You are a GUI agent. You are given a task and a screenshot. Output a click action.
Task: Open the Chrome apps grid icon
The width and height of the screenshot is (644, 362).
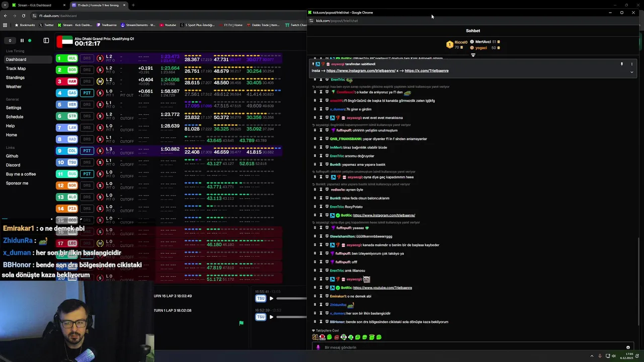click(5, 25)
